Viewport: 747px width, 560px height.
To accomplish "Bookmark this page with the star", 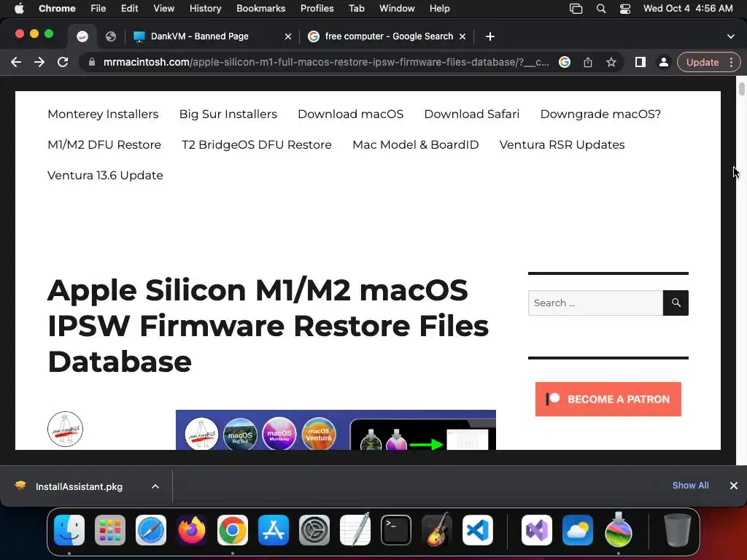I will click(611, 62).
